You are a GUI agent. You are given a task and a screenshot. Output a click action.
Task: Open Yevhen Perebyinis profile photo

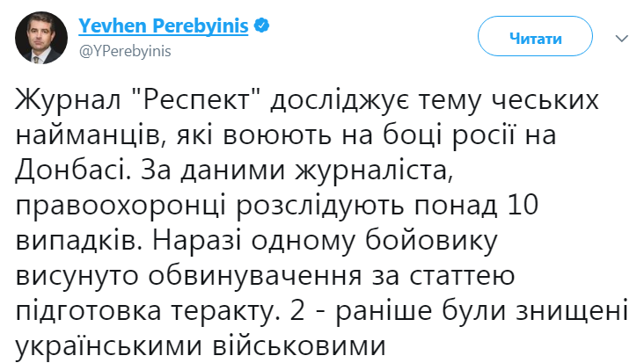pyautogui.click(x=41, y=37)
